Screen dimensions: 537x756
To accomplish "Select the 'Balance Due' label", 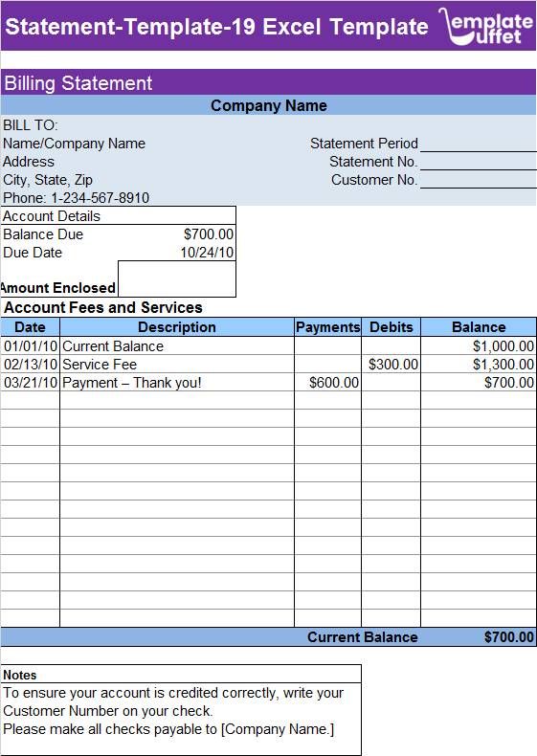I will tap(43, 234).
